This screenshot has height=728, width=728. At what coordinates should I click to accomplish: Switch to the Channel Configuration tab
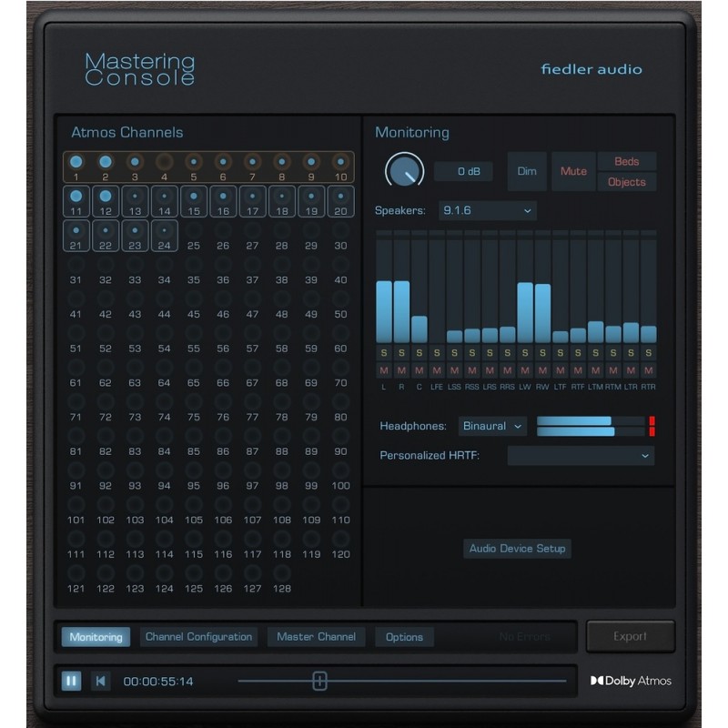coord(198,637)
